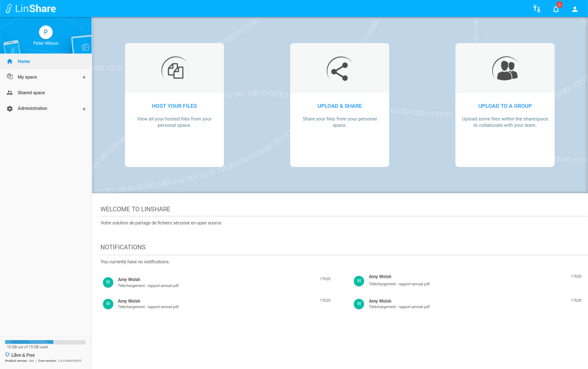Image resolution: width=588 pixels, height=369 pixels.
Task: Click the LinShare logo in the header
Action: click(x=30, y=8)
